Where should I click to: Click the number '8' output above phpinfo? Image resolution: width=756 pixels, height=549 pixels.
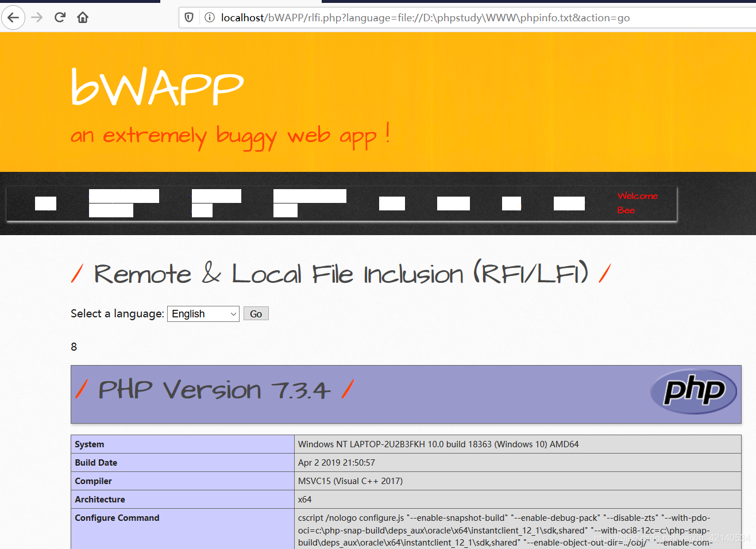(74, 347)
